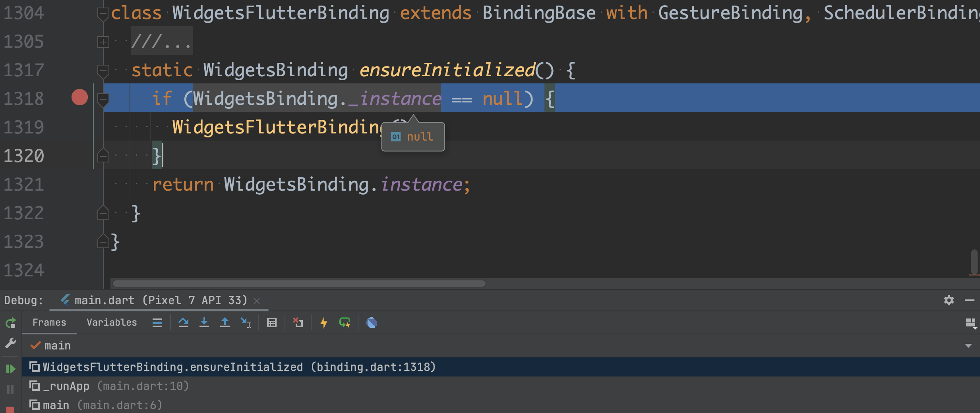Click the horizontal editor scrollbar
The height and width of the screenshot is (413, 980).
click(x=299, y=284)
